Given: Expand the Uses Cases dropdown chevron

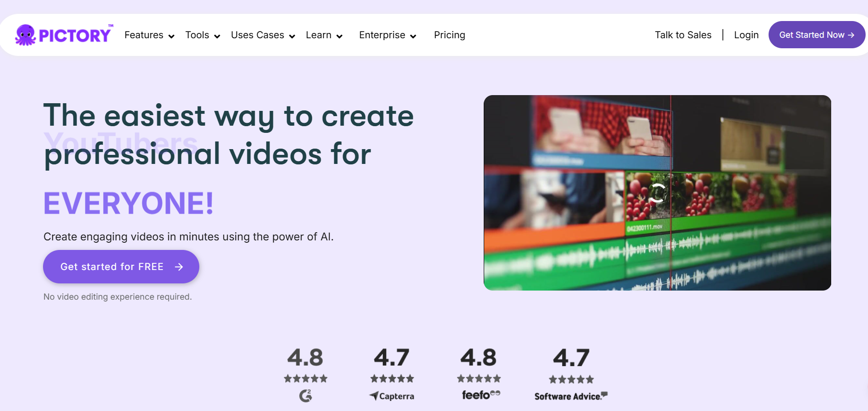Looking at the screenshot, I should (x=292, y=36).
